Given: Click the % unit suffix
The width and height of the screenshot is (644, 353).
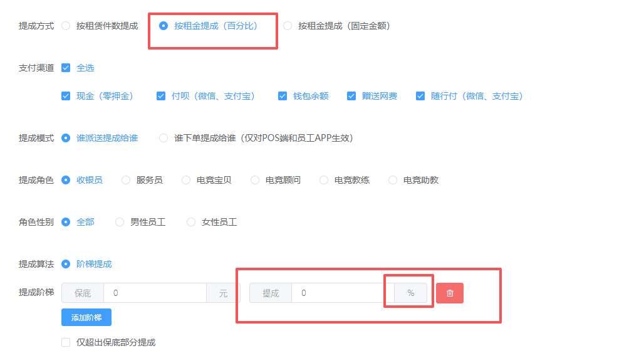Looking at the screenshot, I should pyautogui.click(x=410, y=293).
